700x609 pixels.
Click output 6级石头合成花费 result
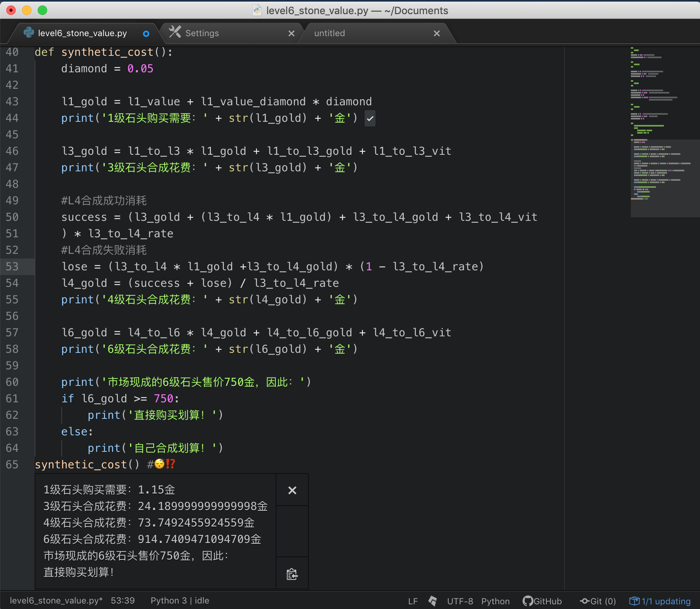click(x=152, y=539)
